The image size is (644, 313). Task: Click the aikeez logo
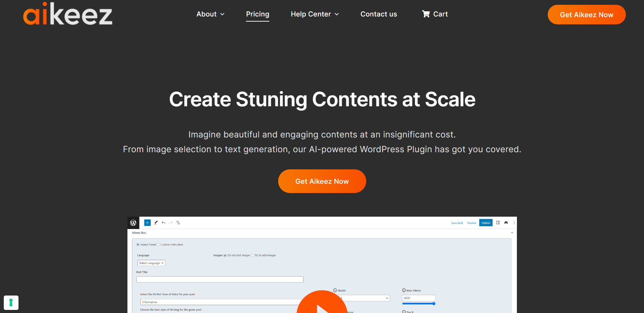(67, 14)
